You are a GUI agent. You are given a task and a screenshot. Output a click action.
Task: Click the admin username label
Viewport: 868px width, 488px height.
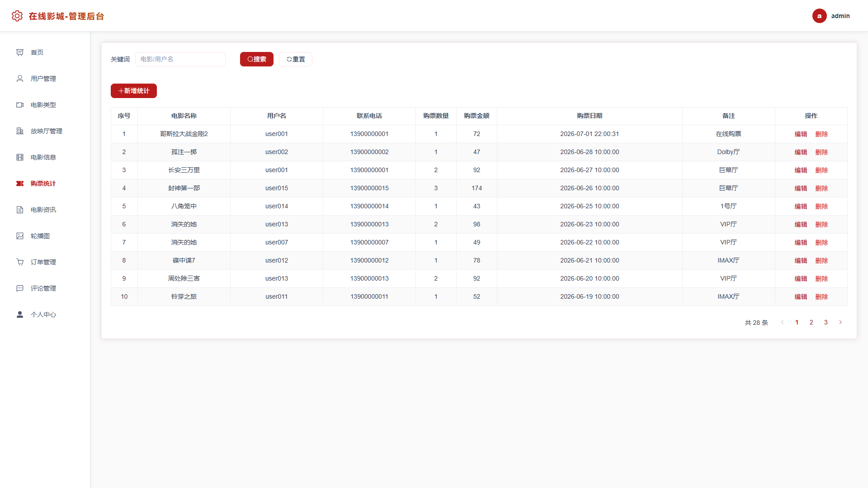840,16
